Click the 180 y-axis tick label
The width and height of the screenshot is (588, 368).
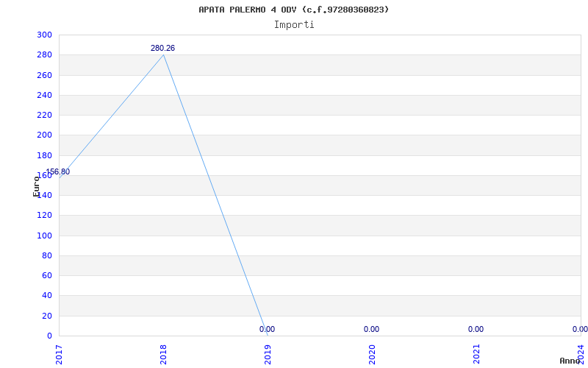44,155
